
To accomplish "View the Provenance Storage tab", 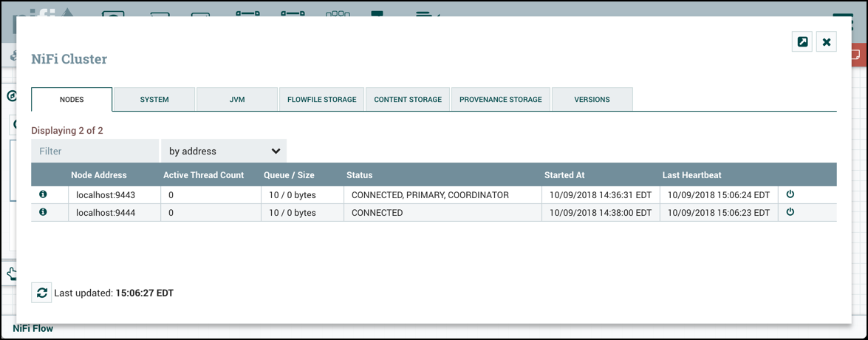I will point(501,99).
